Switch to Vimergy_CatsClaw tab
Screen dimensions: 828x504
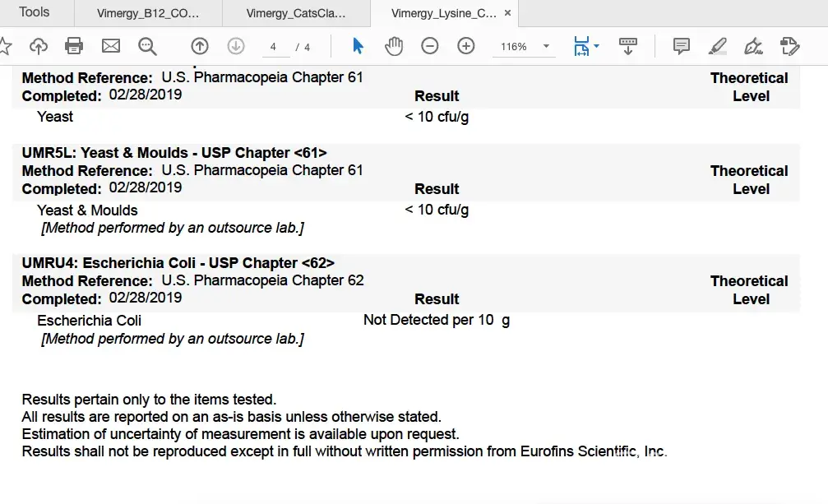296,13
